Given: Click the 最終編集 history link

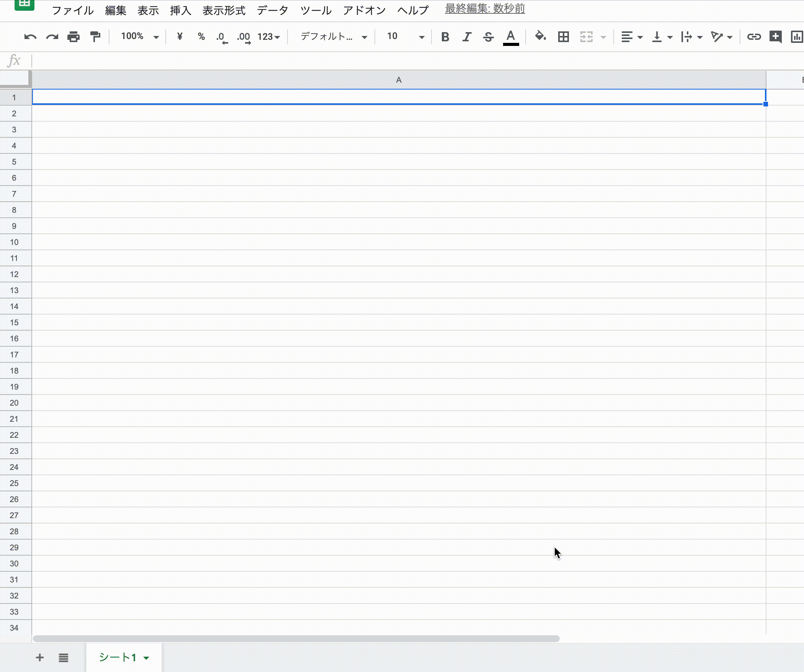Looking at the screenshot, I should pyautogui.click(x=485, y=9).
